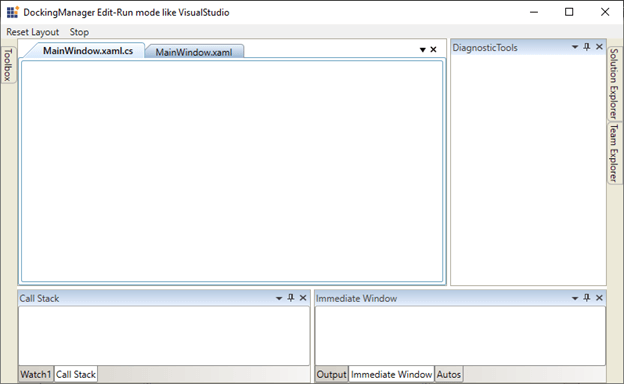Switch to the MainWindow.xaml.cs tab
Image resolution: width=624 pixels, height=384 pixels.
tap(88, 51)
